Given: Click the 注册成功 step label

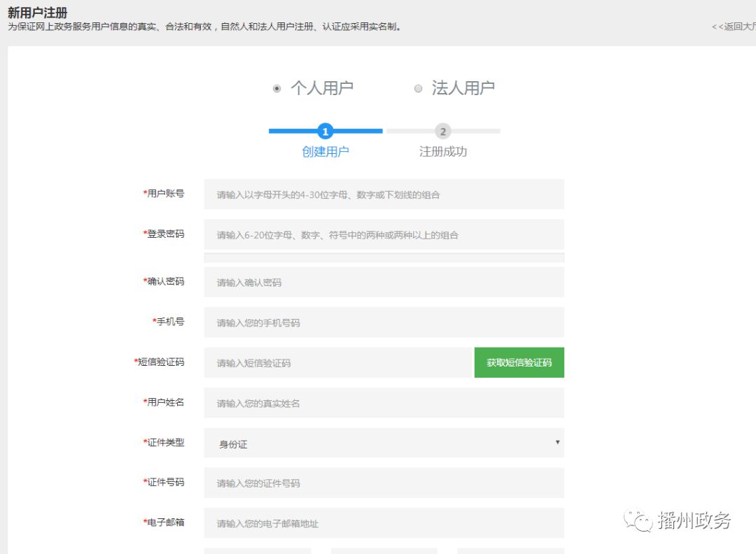Looking at the screenshot, I should tap(442, 152).
